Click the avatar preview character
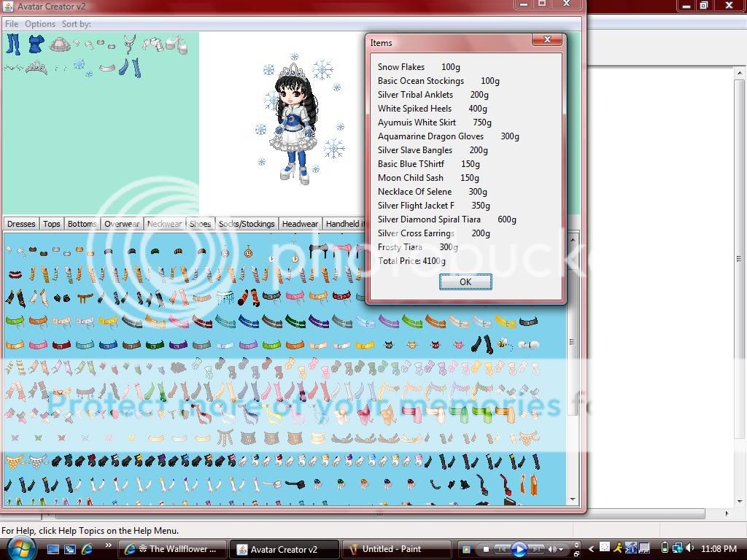This screenshot has width=747, height=560. point(294,124)
